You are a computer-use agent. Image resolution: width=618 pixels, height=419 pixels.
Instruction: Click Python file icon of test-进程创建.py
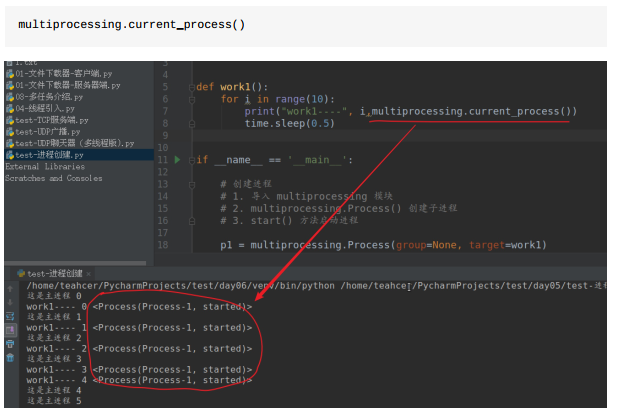10,155
